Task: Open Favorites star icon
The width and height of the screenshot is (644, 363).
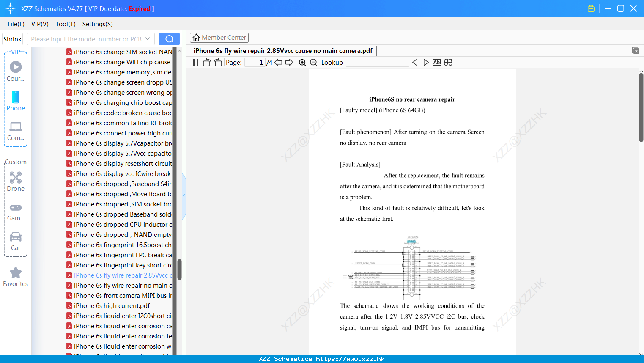Action: point(16,272)
